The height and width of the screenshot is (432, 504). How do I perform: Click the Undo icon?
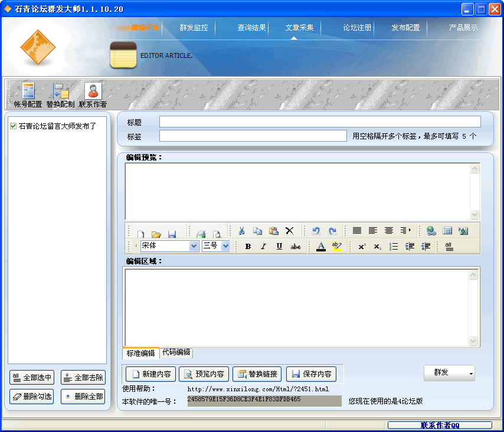[x=317, y=232]
